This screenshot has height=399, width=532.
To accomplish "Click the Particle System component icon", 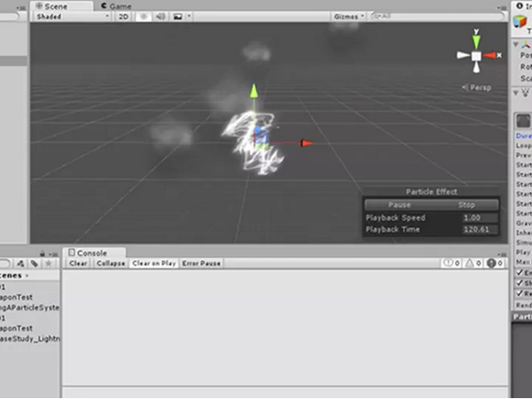I will pos(526,92).
